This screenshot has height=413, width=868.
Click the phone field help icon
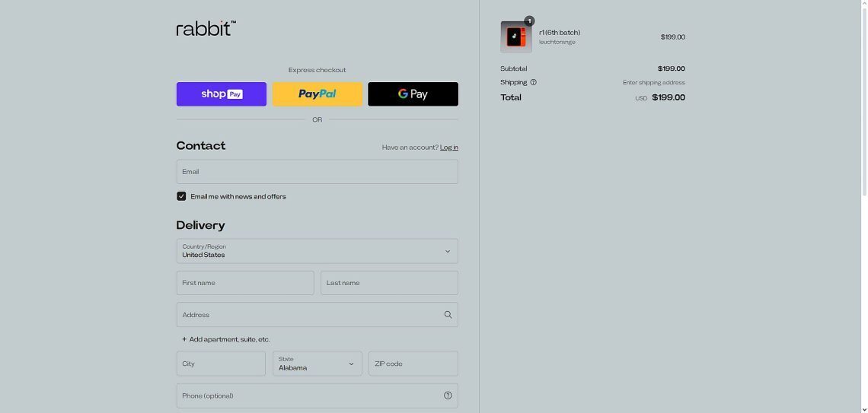[448, 396]
